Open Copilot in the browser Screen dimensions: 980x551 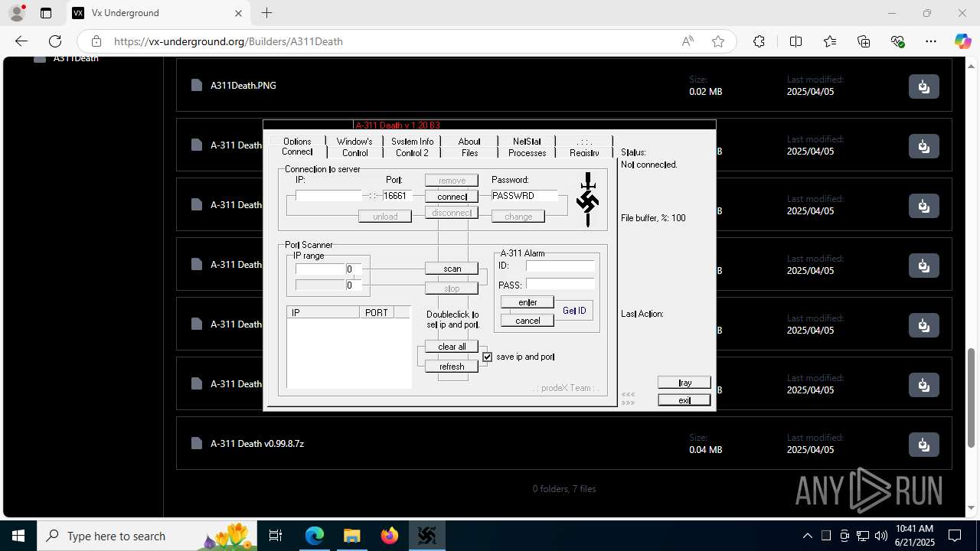962,41
